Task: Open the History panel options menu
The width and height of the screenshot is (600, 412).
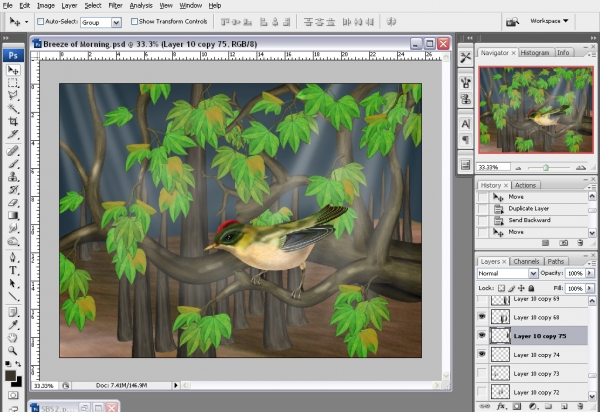Action: [x=591, y=187]
